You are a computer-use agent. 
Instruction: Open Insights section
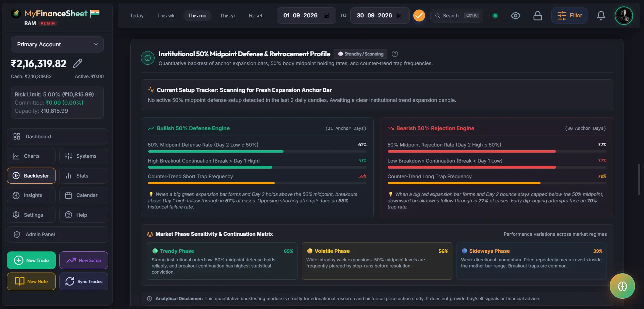31,195
